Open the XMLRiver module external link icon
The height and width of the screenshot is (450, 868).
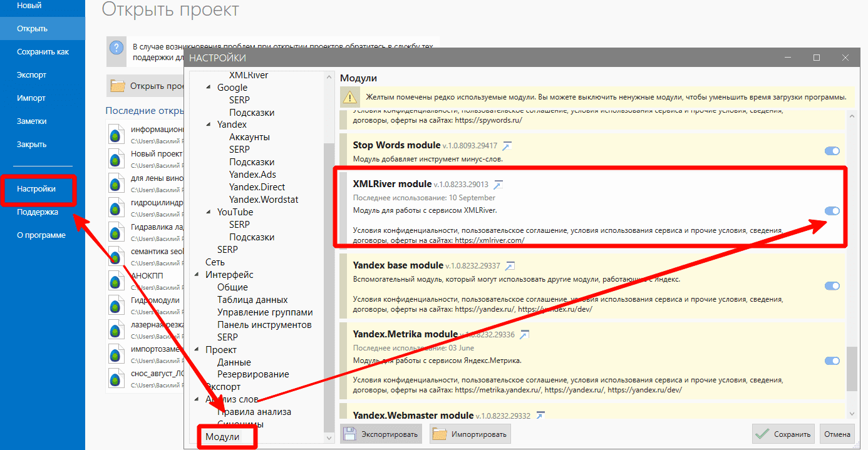(x=499, y=185)
